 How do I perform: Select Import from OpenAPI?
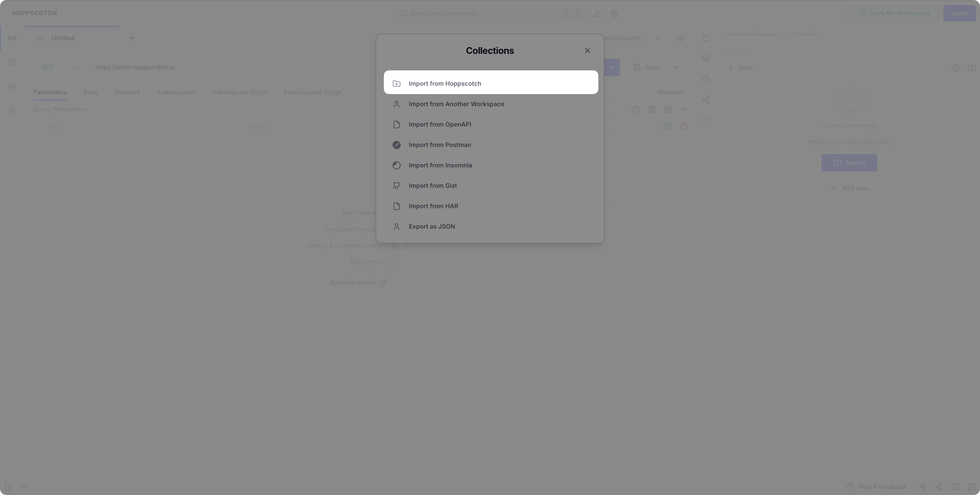[x=439, y=125]
